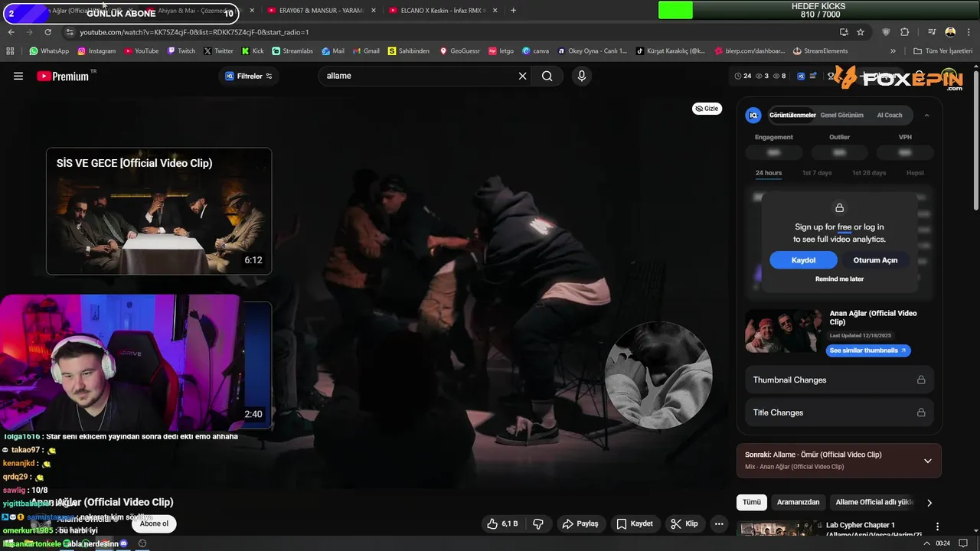
Task: Open the Twitch bookmark
Action: point(181,51)
